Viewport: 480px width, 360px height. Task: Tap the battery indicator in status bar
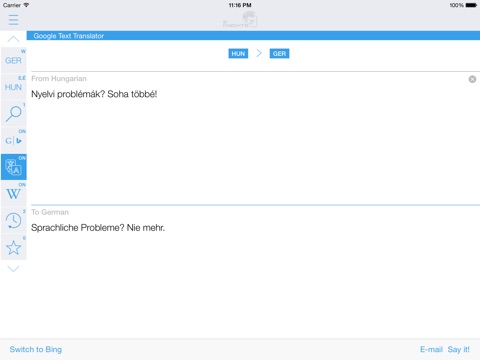[471, 5]
